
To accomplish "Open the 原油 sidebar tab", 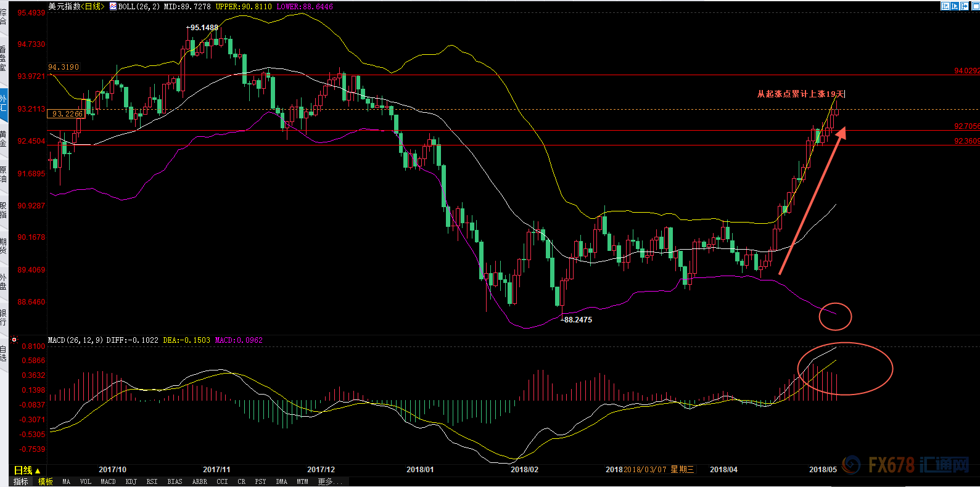I will click(4, 174).
